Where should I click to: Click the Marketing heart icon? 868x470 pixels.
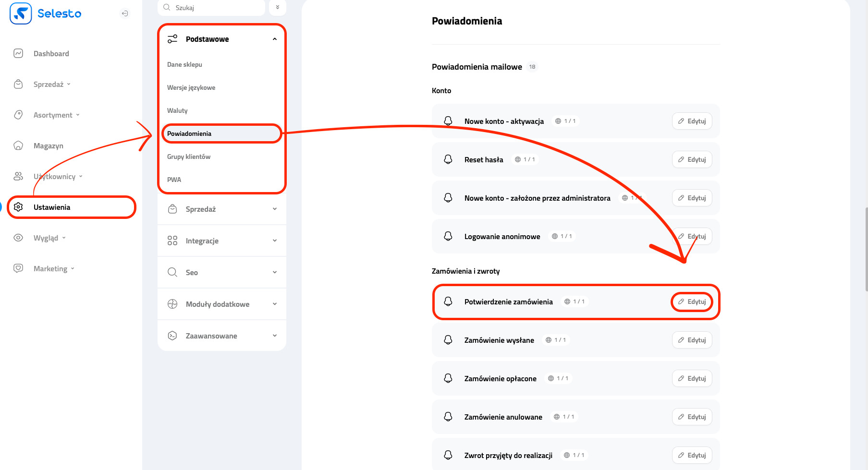[18, 268]
